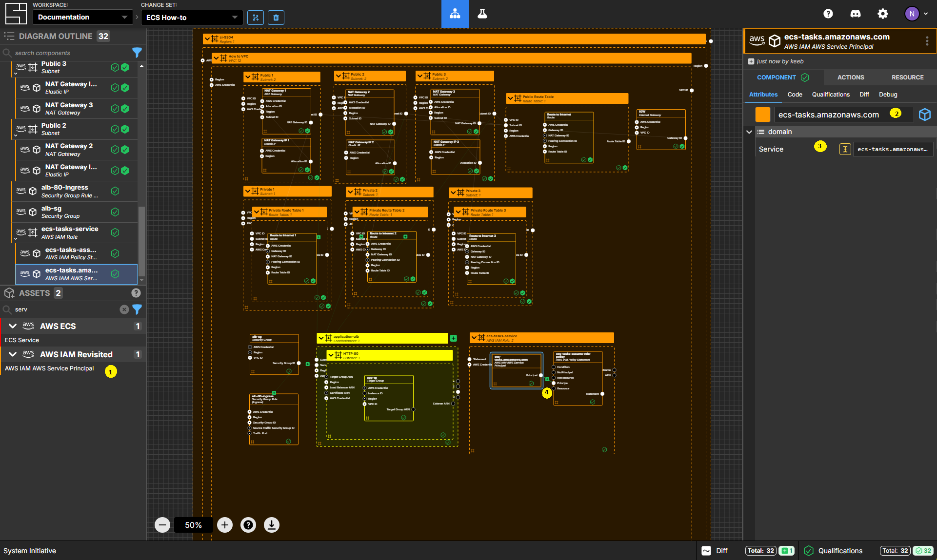Select alb-80-ingress in outline

point(75,191)
